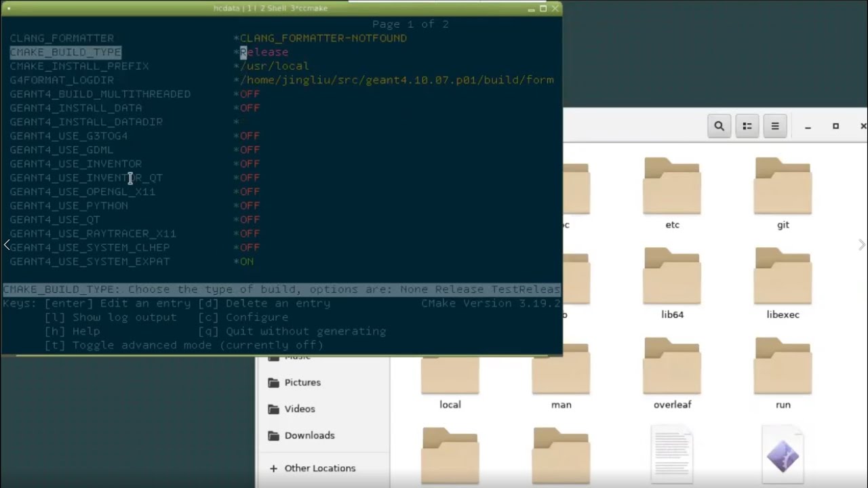The image size is (868, 488).
Task: Select the run folder
Action: [x=783, y=373]
